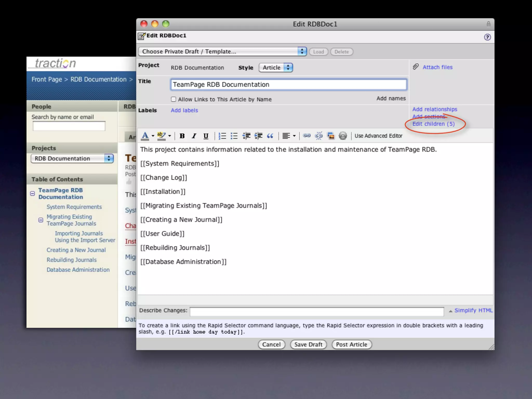Open the Choose Private Draft / Template dropdown
Image resolution: width=532 pixels, height=399 pixels.
pyautogui.click(x=222, y=51)
